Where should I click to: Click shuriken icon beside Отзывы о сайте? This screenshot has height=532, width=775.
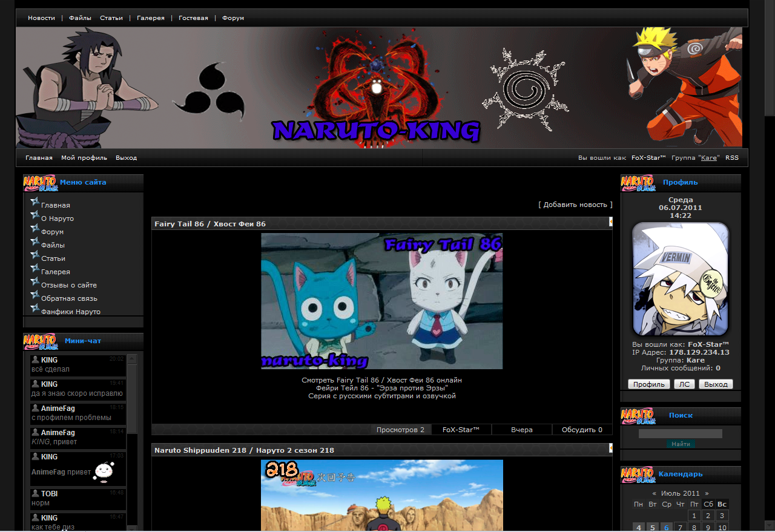coord(35,281)
